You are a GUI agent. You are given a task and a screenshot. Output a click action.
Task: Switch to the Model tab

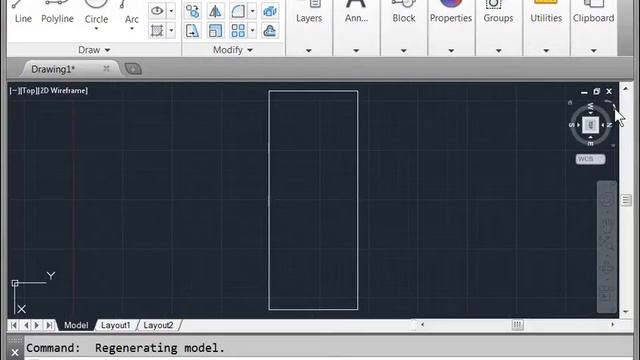point(76,325)
